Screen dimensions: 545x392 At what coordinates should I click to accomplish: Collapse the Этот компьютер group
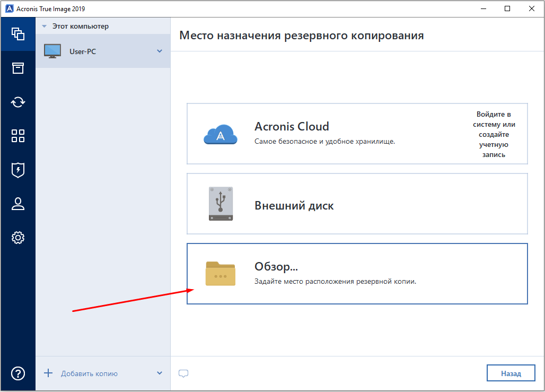44,27
